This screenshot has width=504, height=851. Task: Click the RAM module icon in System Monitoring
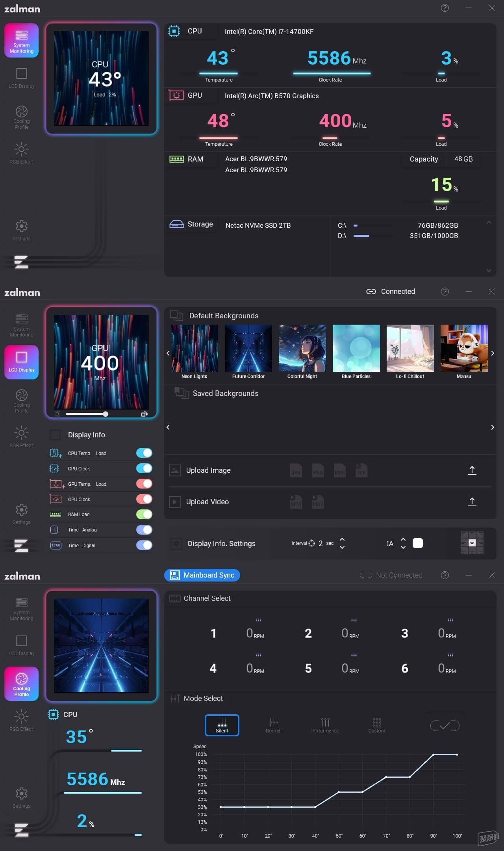[x=176, y=159]
